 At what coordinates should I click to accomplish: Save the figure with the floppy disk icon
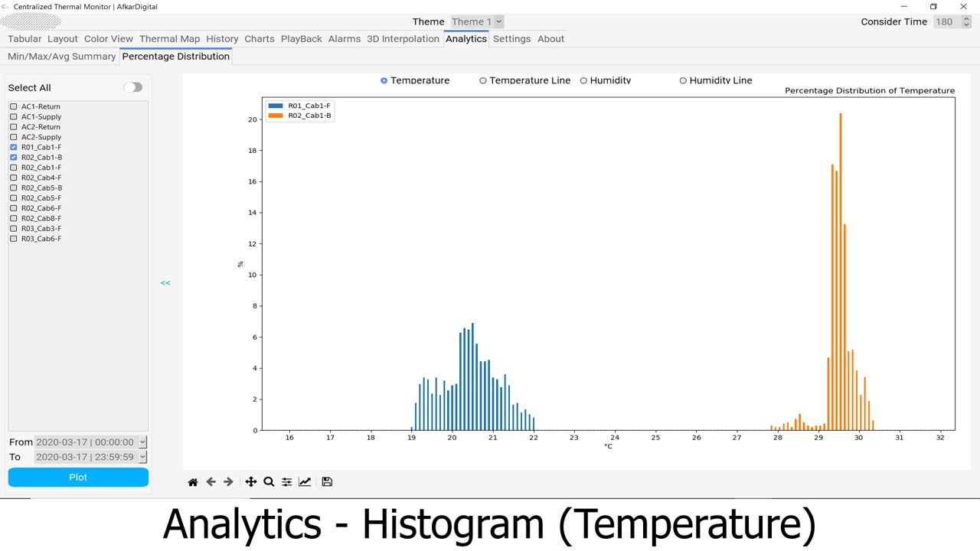[327, 482]
